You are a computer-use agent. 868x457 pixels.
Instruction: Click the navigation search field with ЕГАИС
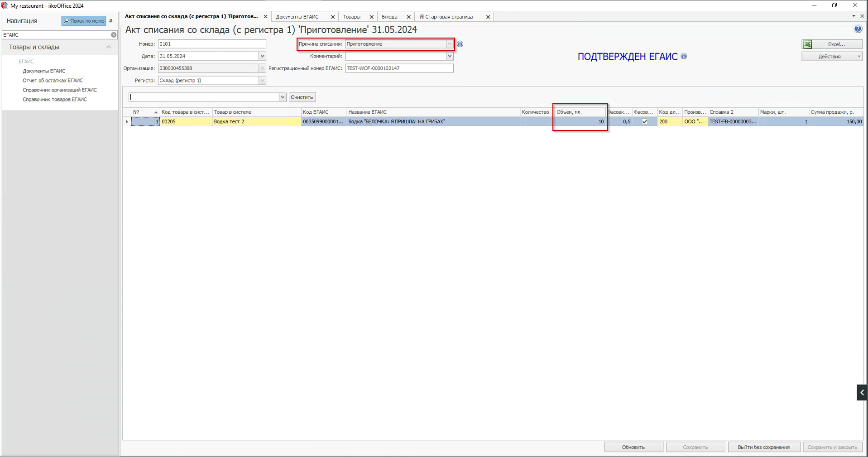click(56, 34)
